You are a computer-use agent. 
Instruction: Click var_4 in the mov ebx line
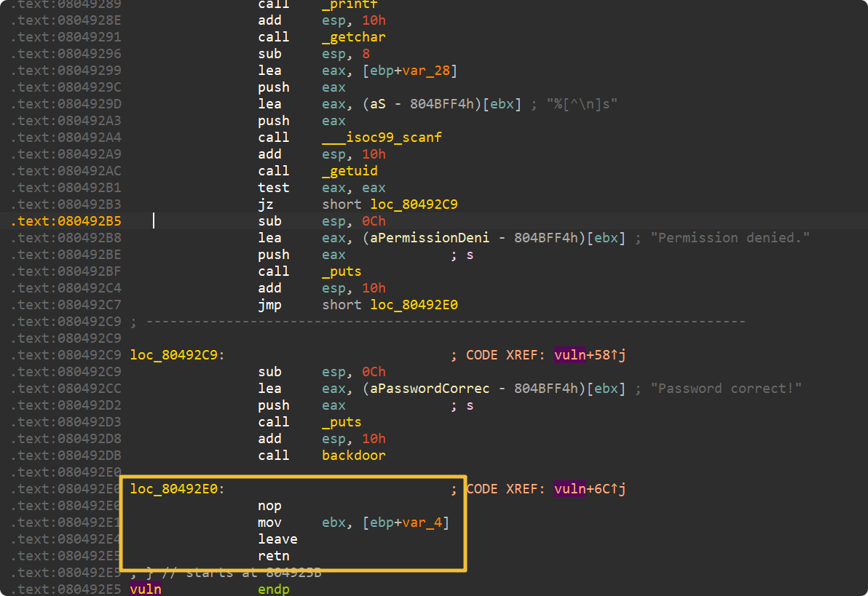tap(422, 523)
